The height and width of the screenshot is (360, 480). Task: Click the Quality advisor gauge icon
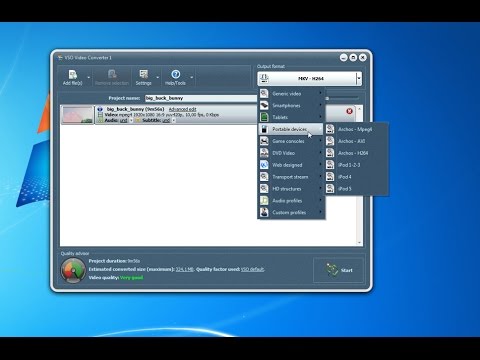(x=73, y=271)
